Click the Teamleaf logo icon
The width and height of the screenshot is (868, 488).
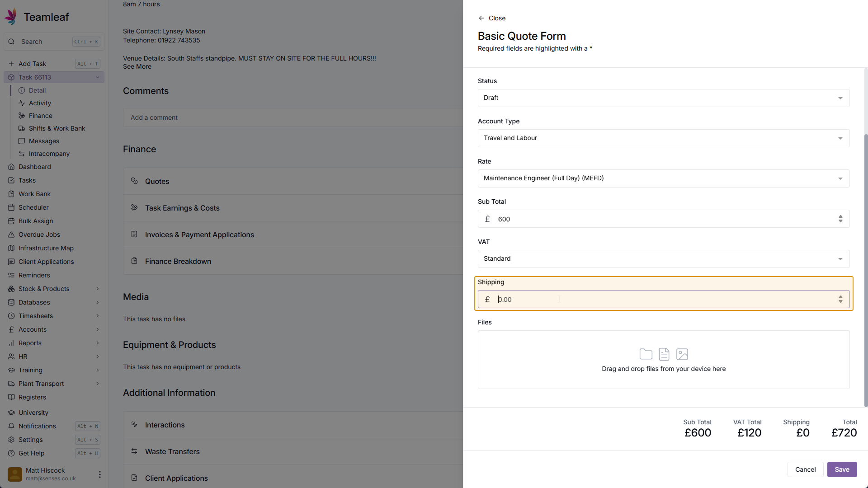tap(11, 17)
